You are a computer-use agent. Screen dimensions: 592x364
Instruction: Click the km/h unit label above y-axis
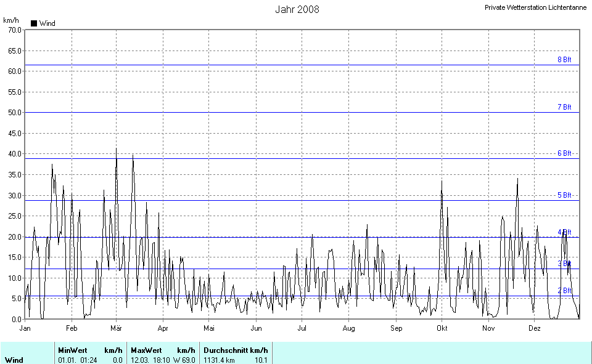click(x=11, y=20)
